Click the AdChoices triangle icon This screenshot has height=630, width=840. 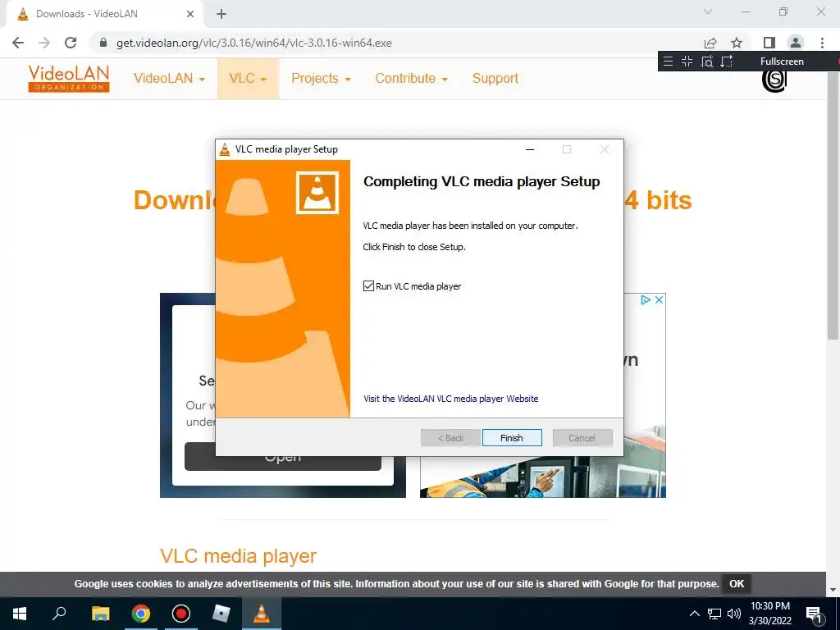[x=646, y=300]
